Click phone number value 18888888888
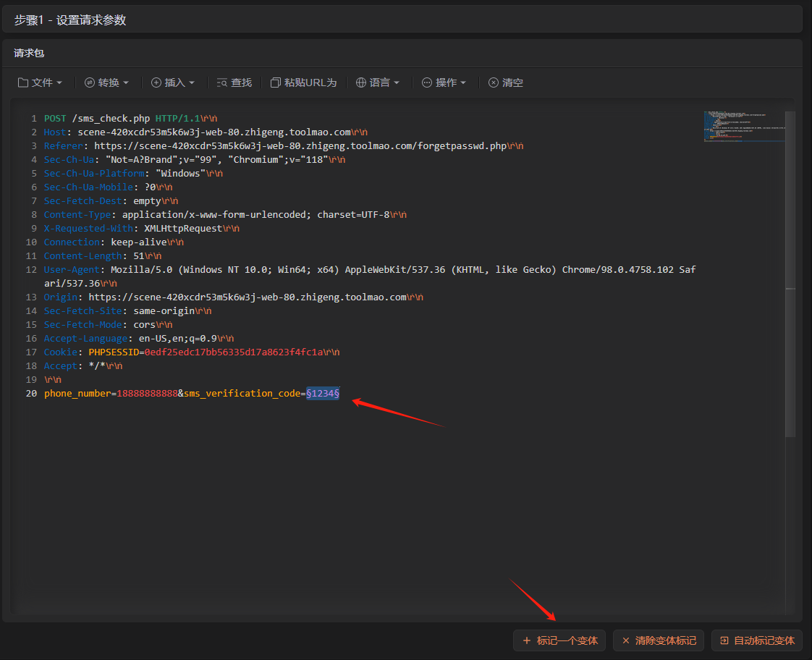 [x=147, y=394]
